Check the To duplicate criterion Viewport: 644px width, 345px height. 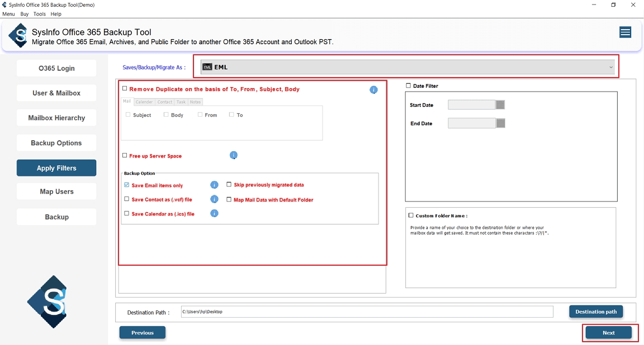231,115
